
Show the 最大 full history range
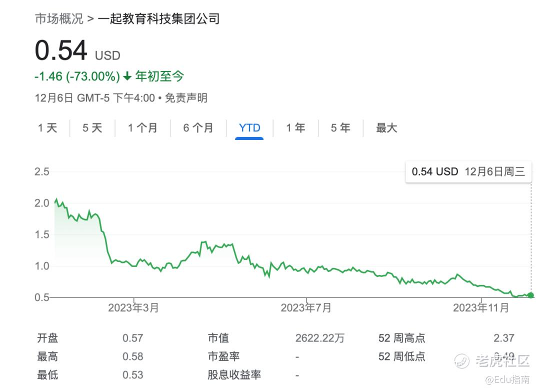click(386, 128)
